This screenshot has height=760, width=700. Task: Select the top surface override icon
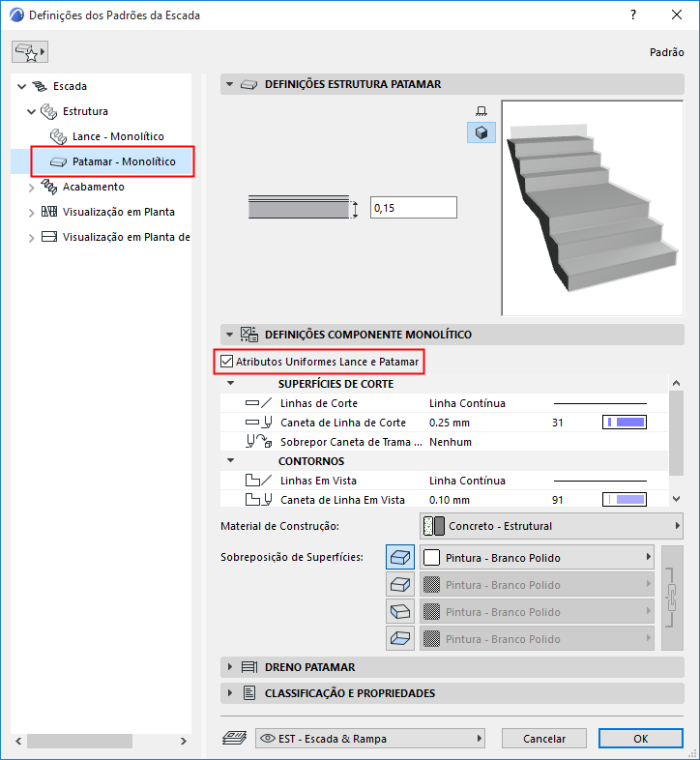(400, 557)
